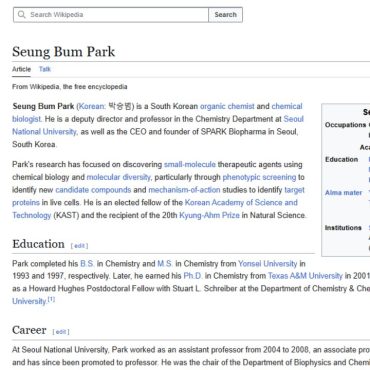Follow the Kyung-Ahm Prize link
The image size is (370, 370).
(209, 215)
